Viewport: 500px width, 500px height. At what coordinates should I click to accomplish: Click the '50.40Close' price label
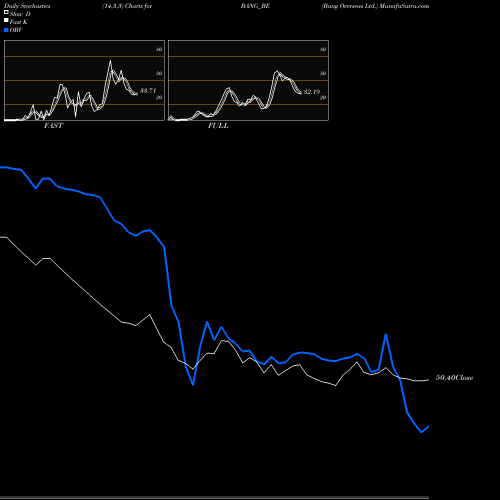(455, 378)
